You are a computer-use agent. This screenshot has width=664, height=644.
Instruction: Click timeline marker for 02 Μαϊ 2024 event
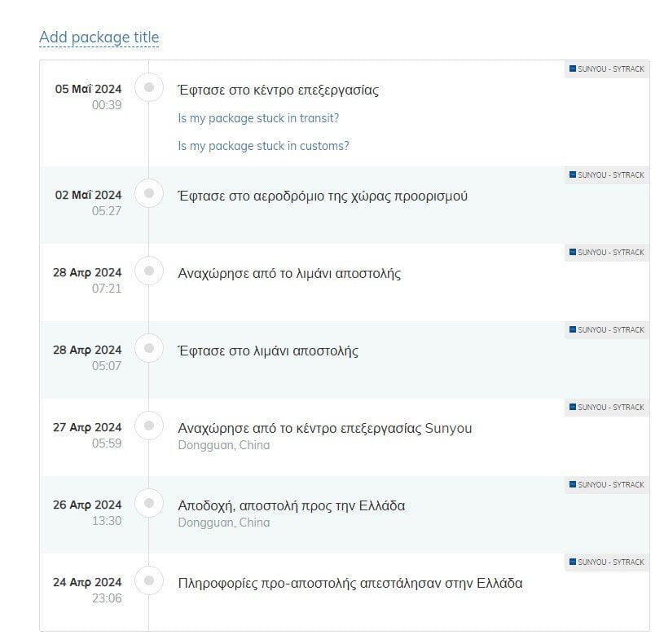point(149,193)
